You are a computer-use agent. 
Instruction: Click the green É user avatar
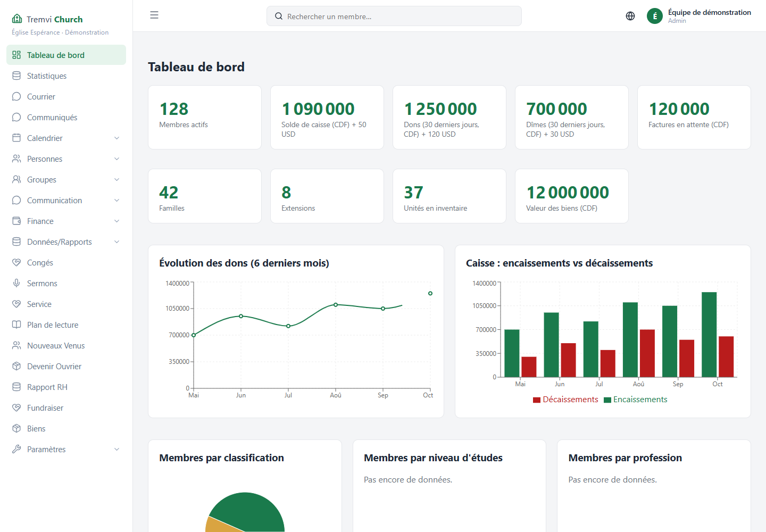tap(655, 16)
